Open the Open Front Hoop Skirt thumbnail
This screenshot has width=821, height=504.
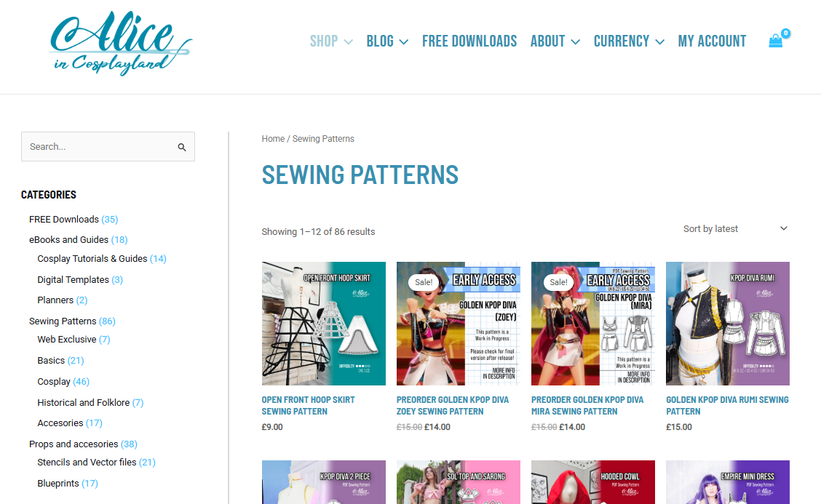pyautogui.click(x=324, y=324)
